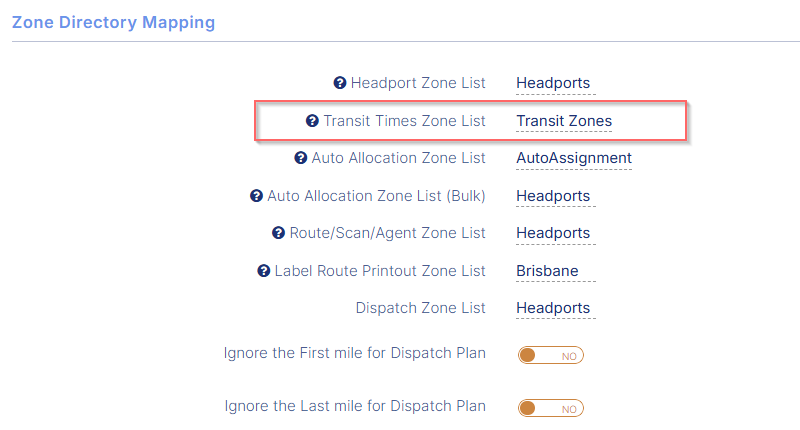Screen dimensions: 800x430
Task: Click help icon for Label Route Printout Zone List
Action: tap(264, 271)
